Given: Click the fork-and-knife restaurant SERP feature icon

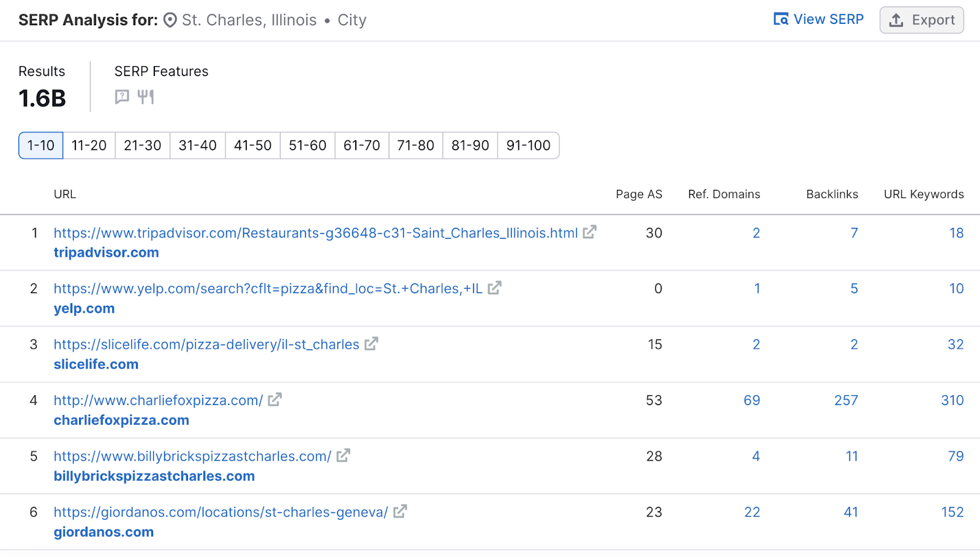Looking at the screenshot, I should click(x=146, y=97).
